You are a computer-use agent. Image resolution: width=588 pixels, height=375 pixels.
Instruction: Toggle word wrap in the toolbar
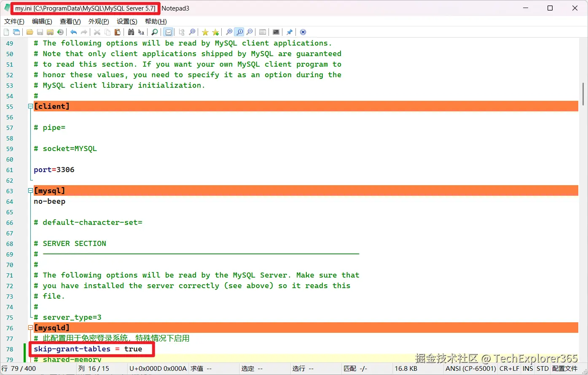168,32
